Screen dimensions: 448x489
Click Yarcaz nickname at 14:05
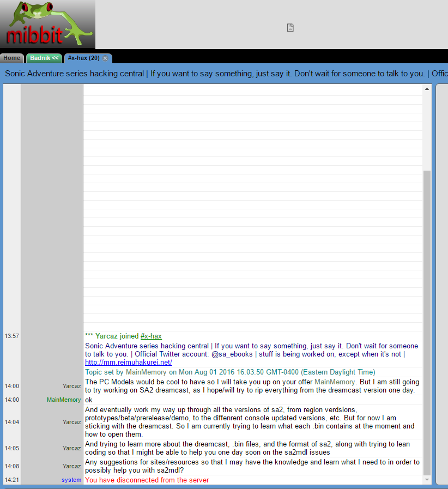point(72,448)
